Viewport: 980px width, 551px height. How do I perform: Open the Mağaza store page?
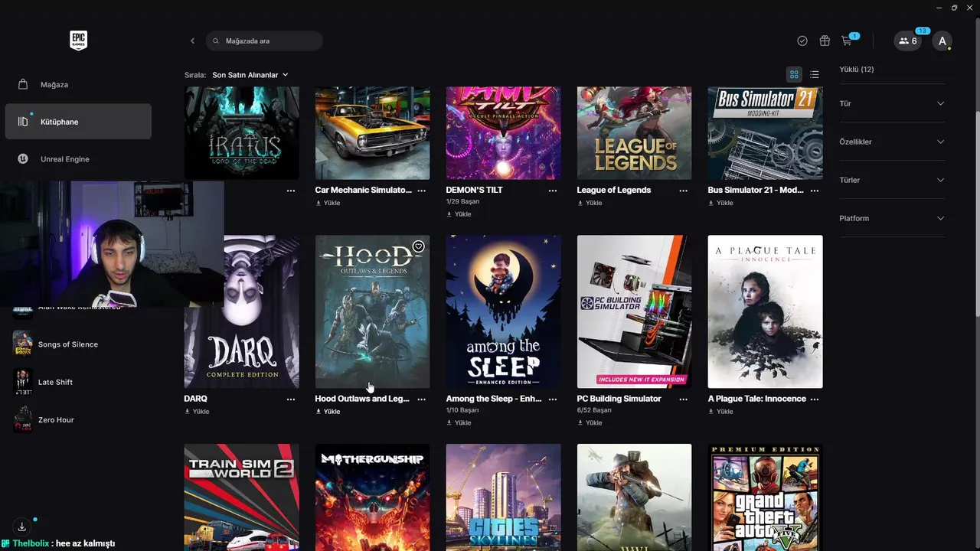pyautogui.click(x=78, y=84)
